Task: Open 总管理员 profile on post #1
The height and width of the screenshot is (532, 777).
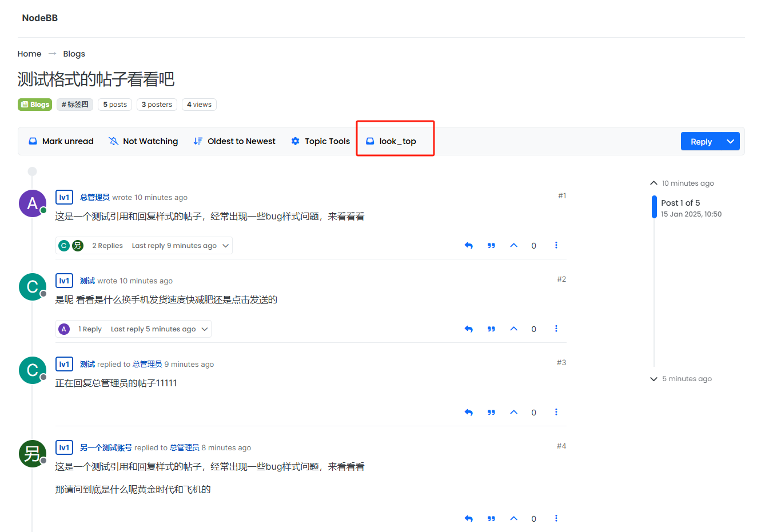Action: [95, 197]
